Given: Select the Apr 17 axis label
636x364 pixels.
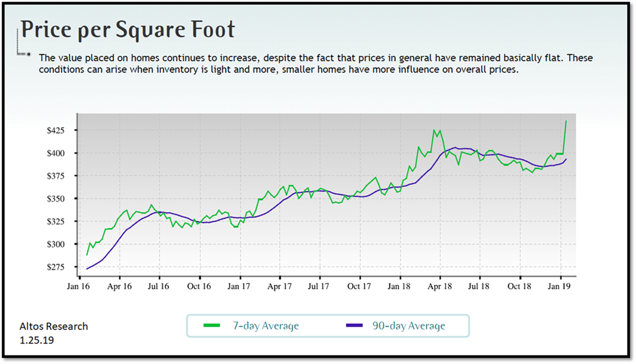Looking at the screenshot, I should (x=279, y=286).
